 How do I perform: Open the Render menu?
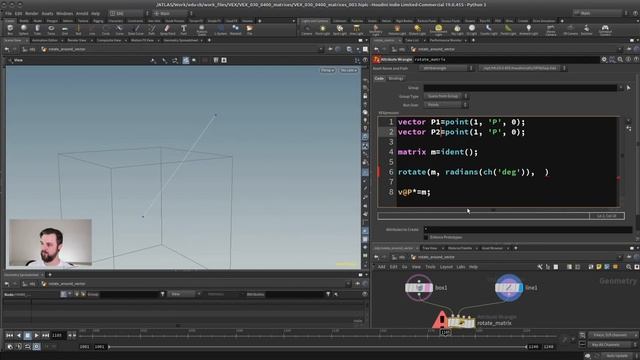pos(31,13)
